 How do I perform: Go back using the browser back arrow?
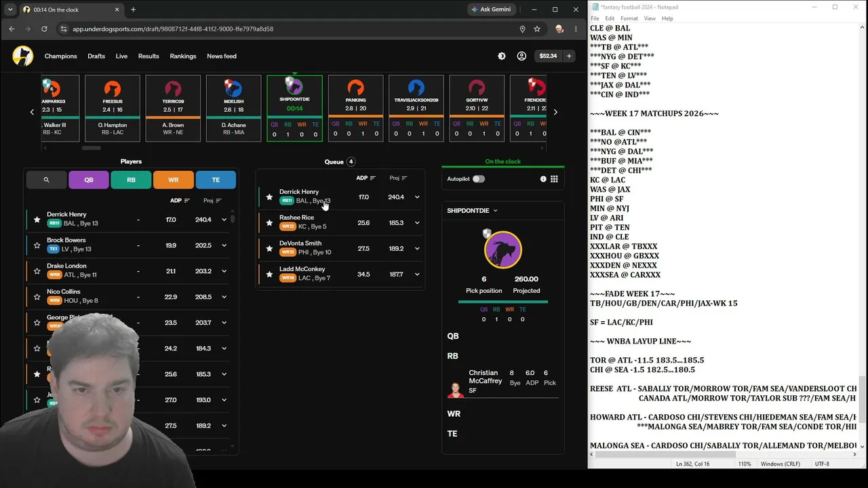coord(12,29)
